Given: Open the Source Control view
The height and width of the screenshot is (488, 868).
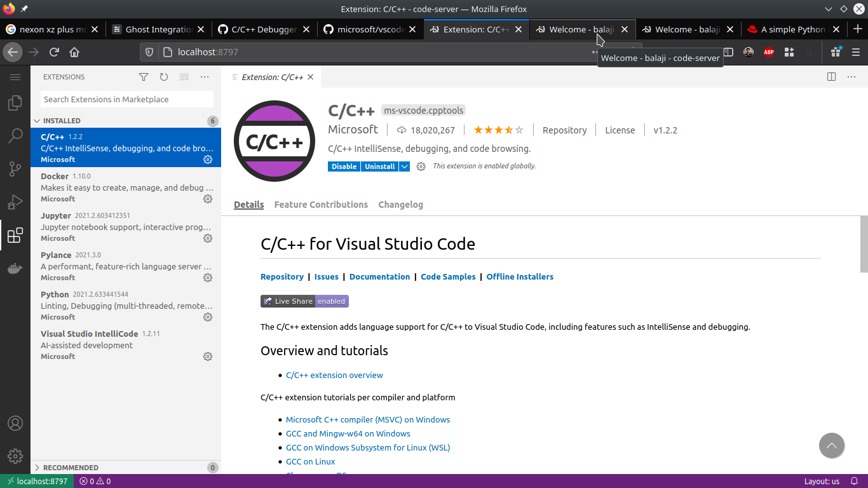Looking at the screenshot, I should pyautogui.click(x=15, y=169).
